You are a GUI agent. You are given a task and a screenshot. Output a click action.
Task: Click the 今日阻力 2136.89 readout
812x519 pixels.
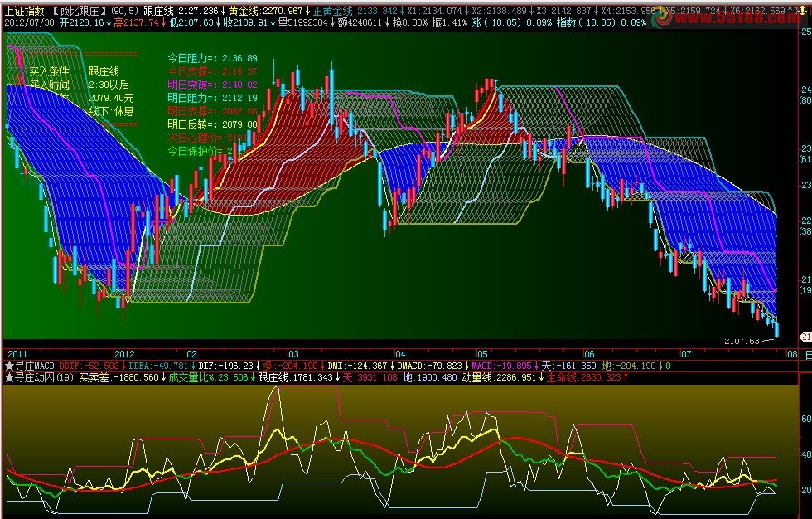[x=212, y=59]
